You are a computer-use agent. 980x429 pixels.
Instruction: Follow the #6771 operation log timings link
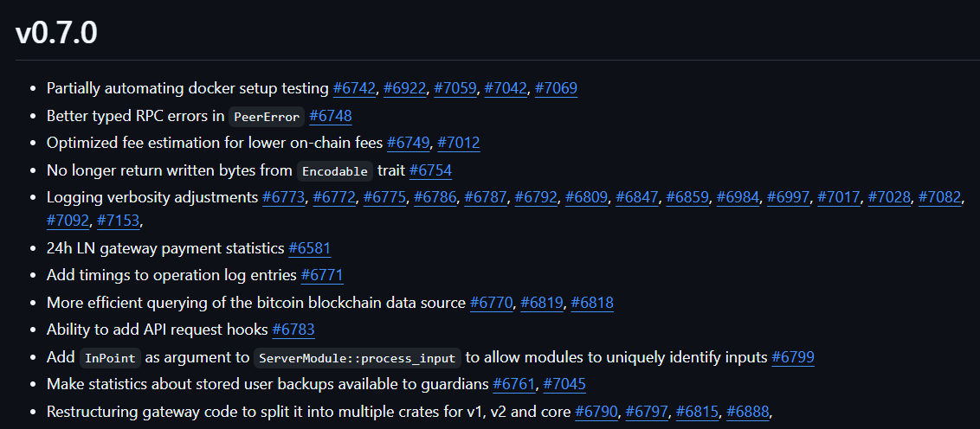click(x=322, y=275)
